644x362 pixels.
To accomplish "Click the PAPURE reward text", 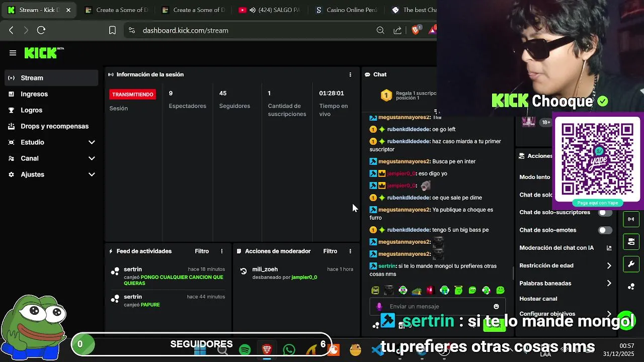I will pyautogui.click(x=150, y=305).
